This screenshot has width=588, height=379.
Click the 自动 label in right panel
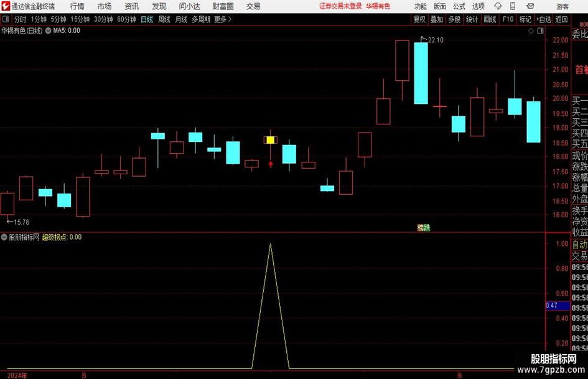580,245
